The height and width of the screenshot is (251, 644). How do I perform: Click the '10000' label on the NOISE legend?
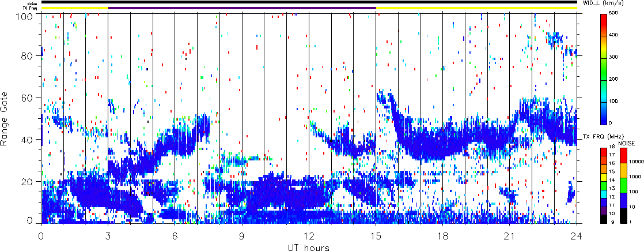point(637,162)
